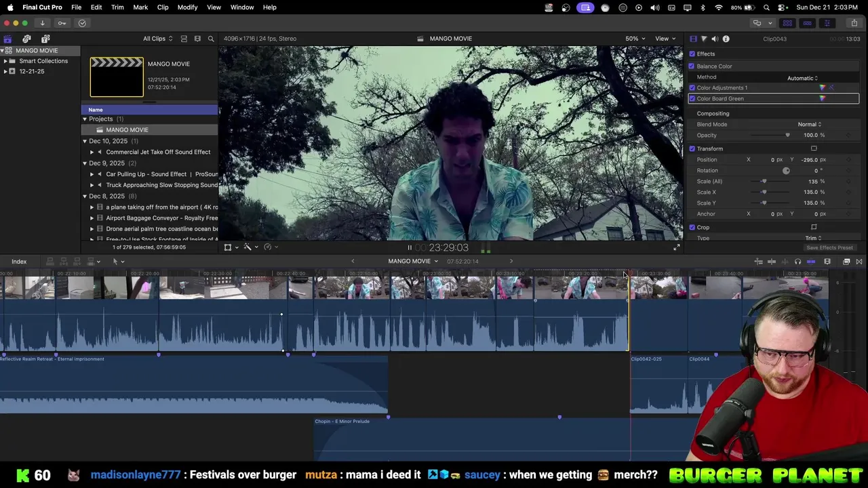868x488 pixels.
Task: Click the Position Y value field
Action: 809,159
